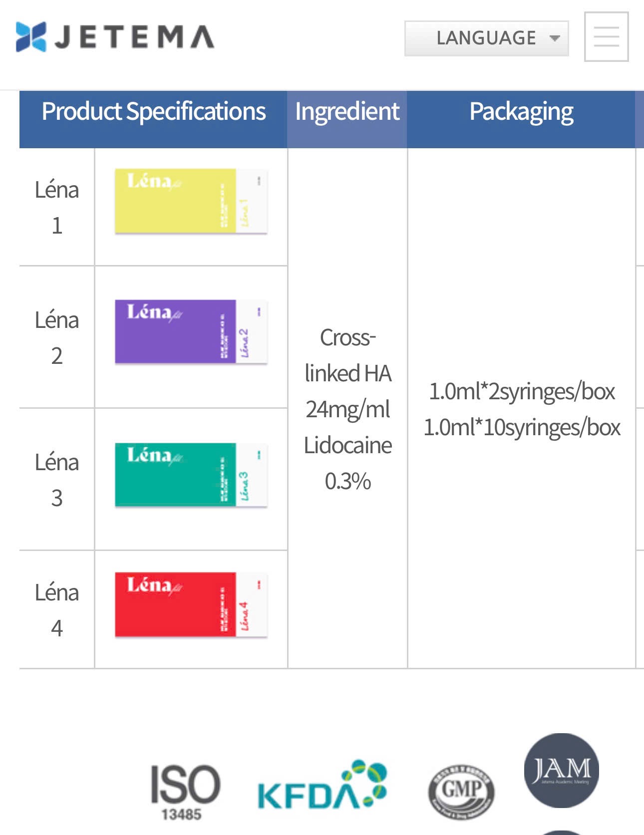The image size is (644, 835).
Task: Click the Product Specifications column header
Action: 153,111
